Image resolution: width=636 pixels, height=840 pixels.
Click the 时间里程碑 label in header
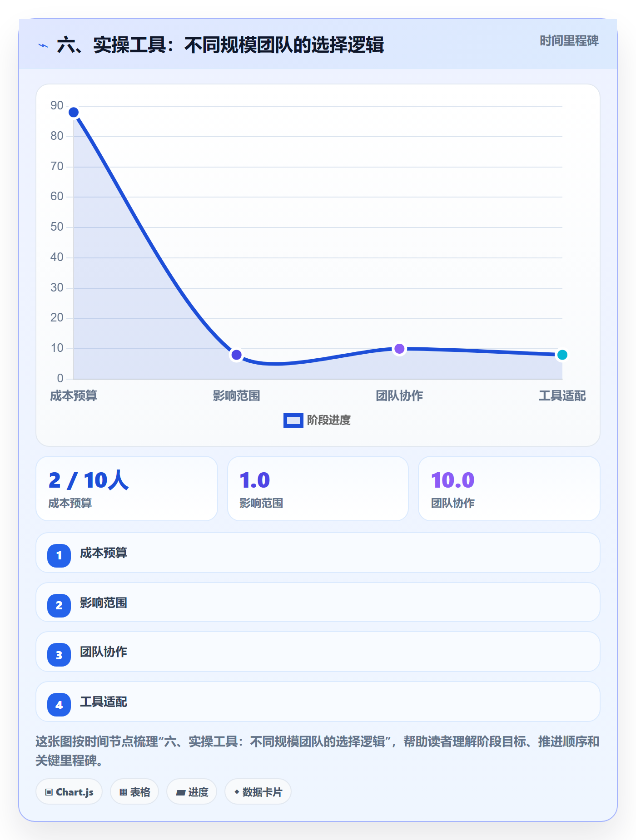click(x=569, y=41)
